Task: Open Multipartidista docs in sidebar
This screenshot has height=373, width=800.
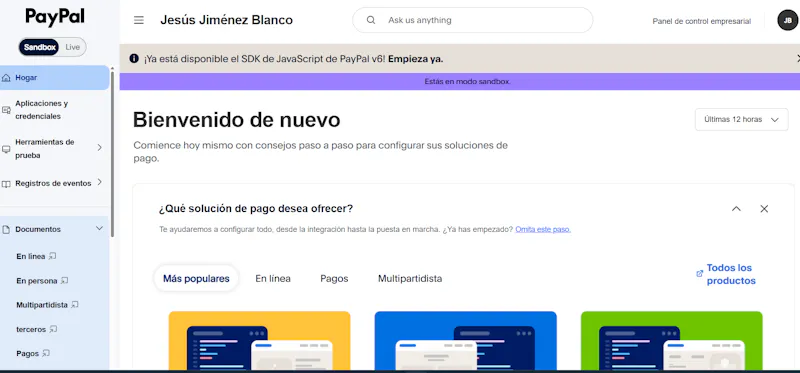Action: pyautogui.click(x=42, y=305)
